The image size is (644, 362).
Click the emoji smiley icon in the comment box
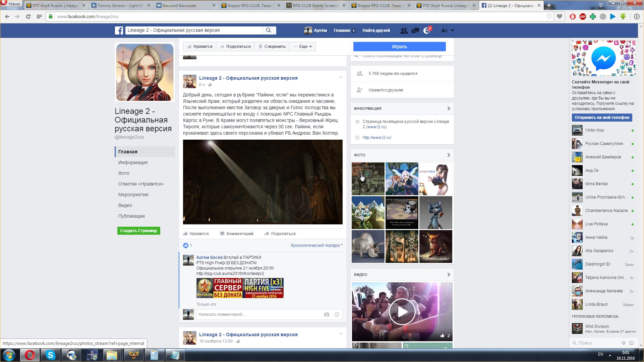point(337,314)
